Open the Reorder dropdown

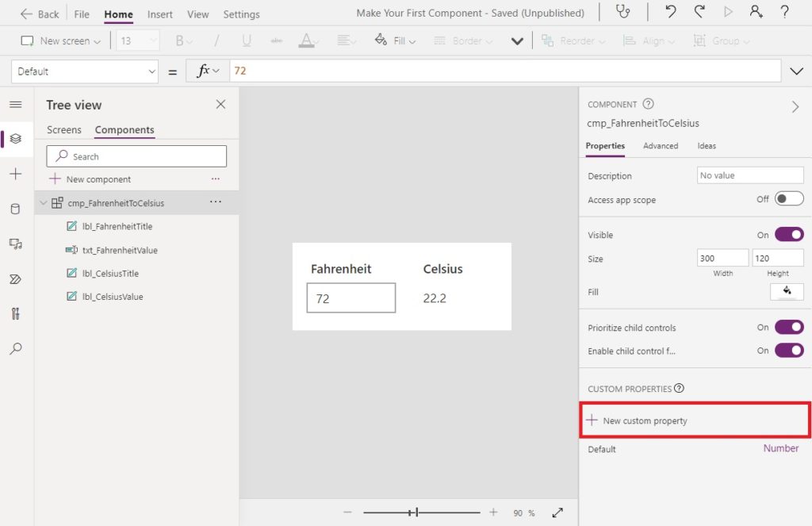pyautogui.click(x=573, y=41)
